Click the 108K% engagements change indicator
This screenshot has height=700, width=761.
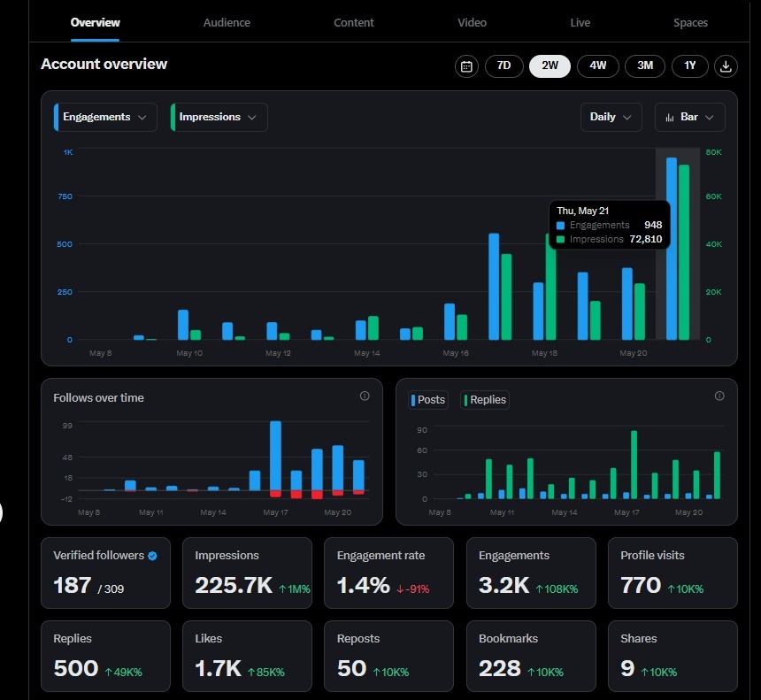pyautogui.click(x=557, y=589)
